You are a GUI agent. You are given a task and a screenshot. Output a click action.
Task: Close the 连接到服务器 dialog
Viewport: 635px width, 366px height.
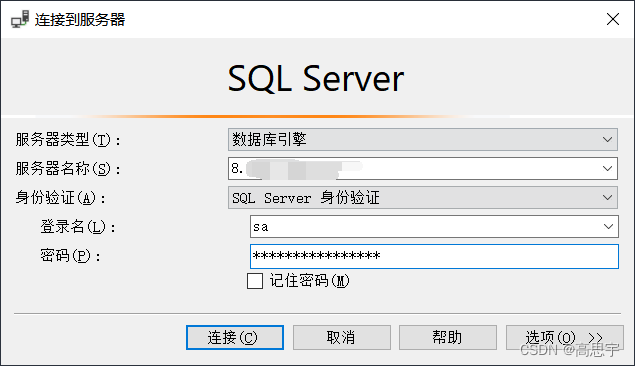point(613,19)
